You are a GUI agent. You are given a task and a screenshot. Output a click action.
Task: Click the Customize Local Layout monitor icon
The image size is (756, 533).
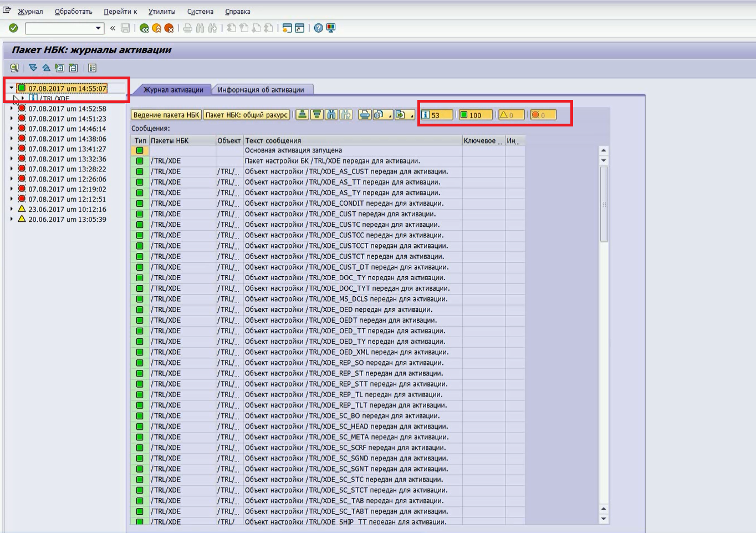click(331, 28)
